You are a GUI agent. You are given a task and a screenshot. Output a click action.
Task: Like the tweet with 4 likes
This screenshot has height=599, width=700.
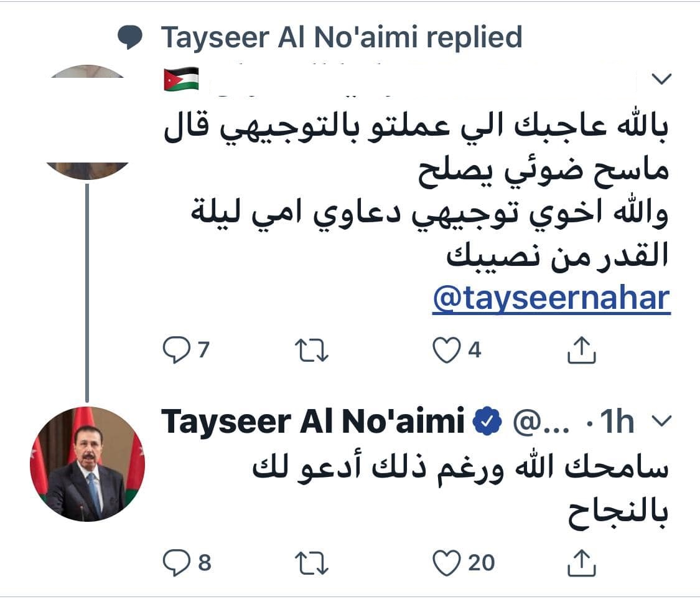(446, 350)
